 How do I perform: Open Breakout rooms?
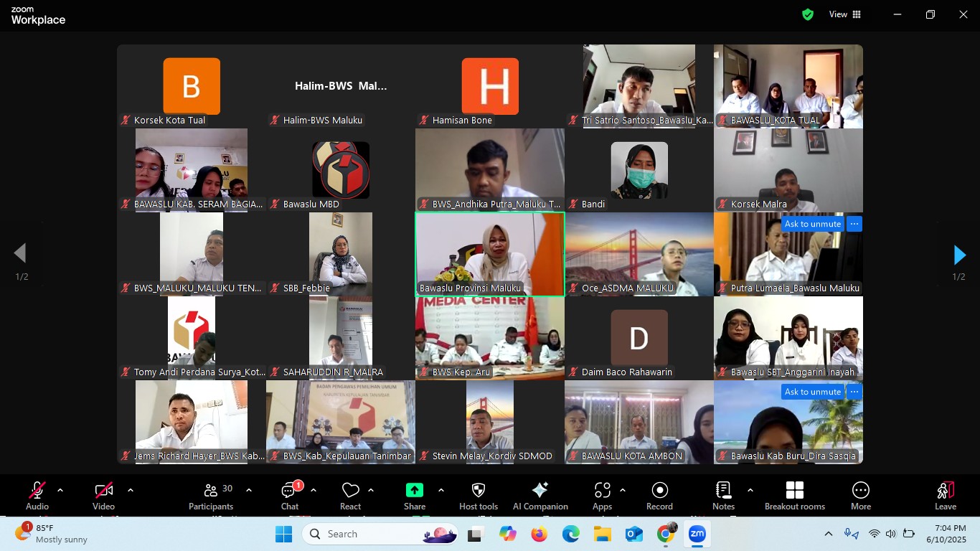point(794,495)
